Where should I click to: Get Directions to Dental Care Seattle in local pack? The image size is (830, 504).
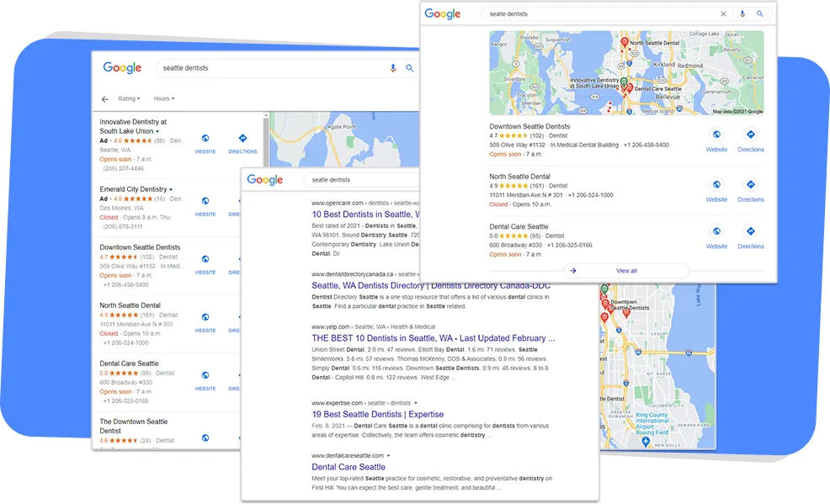(x=751, y=231)
